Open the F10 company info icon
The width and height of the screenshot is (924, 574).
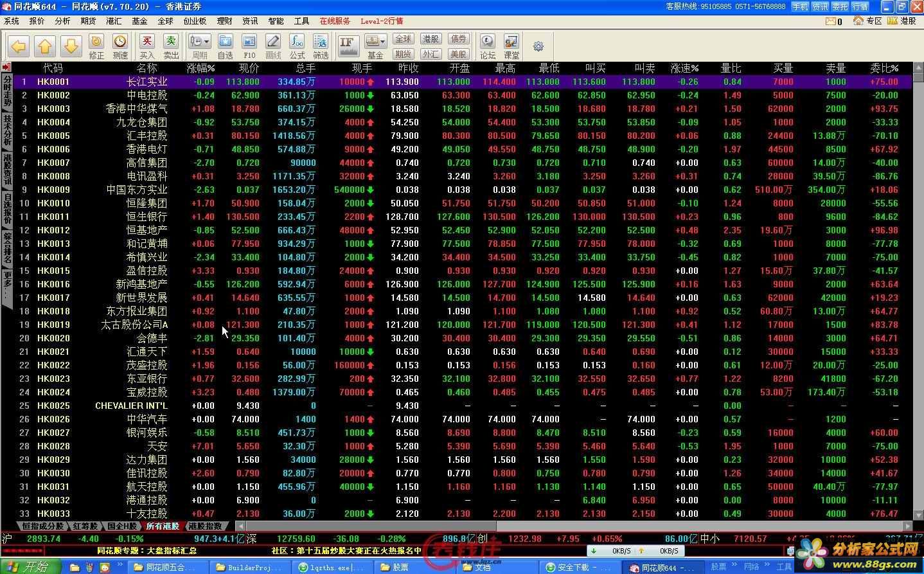249,46
